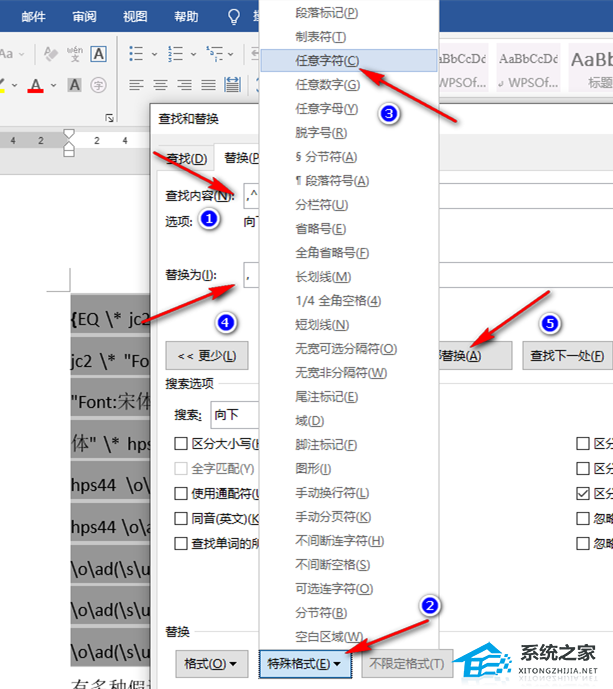
Task: Click the red font color swatch
Action: click(35, 85)
